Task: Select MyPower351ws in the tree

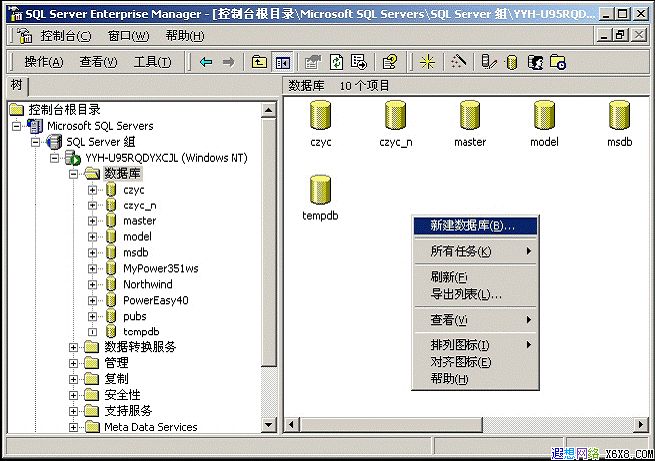Action: [x=161, y=268]
